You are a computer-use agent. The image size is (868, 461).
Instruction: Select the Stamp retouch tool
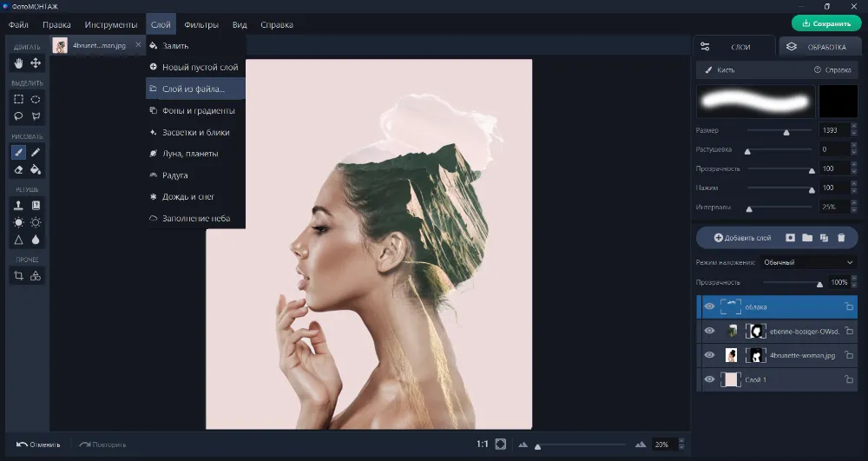18,205
